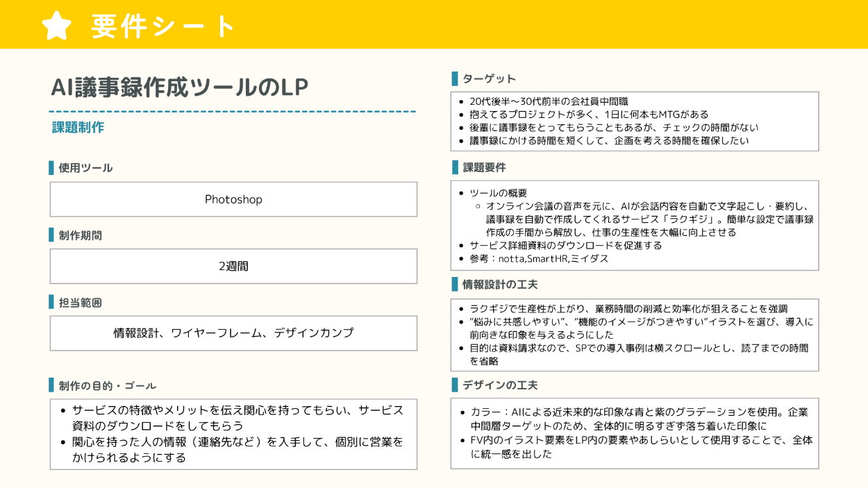Click the ツールの概要 bullet item
868x488 pixels.
tap(499, 193)
